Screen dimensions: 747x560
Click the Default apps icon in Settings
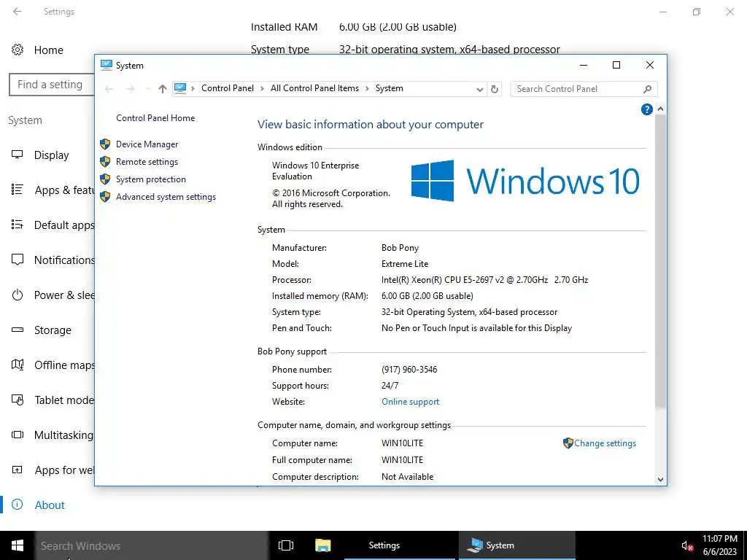coord(18,225)
